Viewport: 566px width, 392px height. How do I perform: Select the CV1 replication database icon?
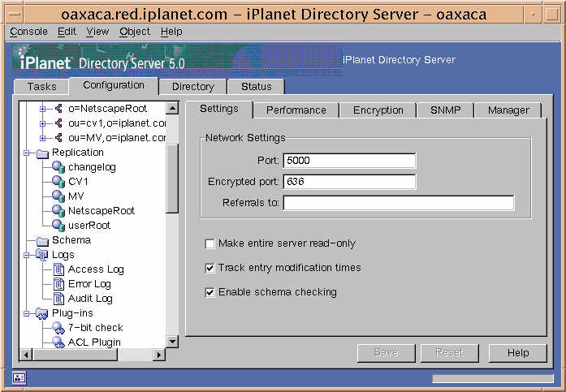click(x=58, y=182)
